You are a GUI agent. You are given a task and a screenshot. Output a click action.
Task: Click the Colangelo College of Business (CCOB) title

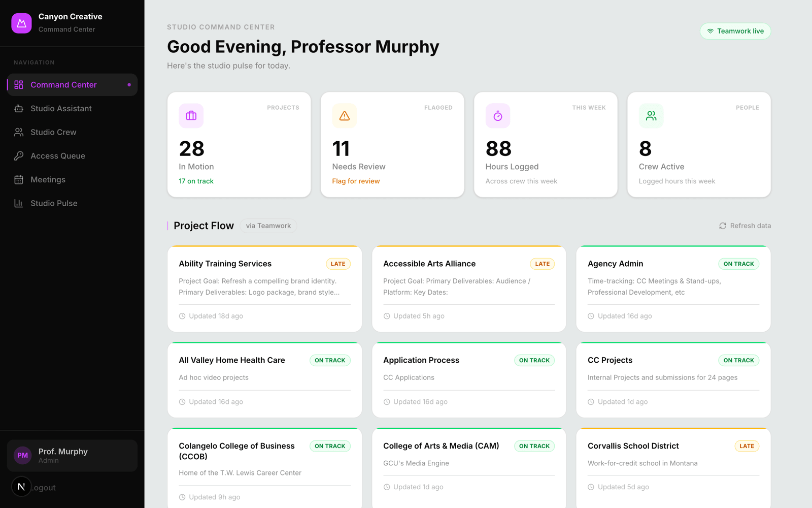236,451
